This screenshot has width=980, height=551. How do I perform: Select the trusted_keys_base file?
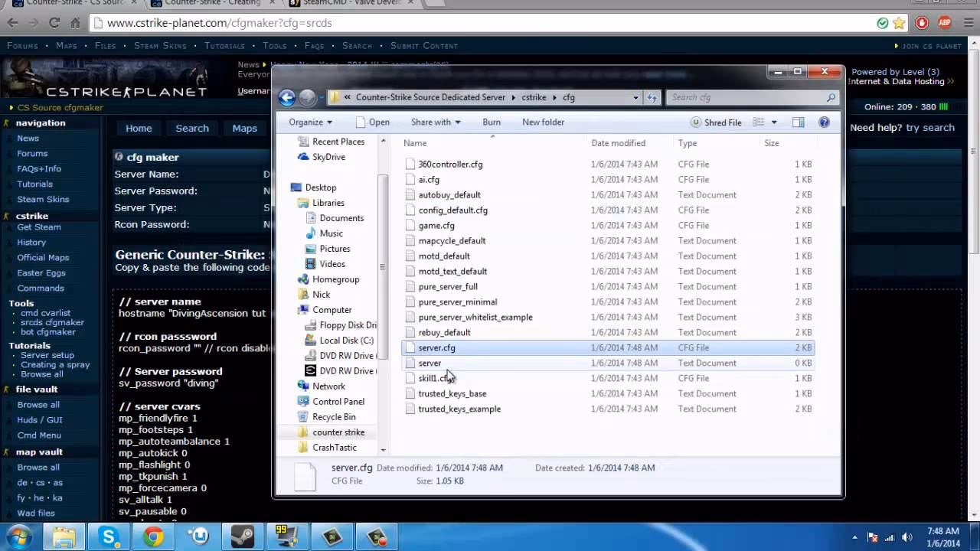coord(452,394)
